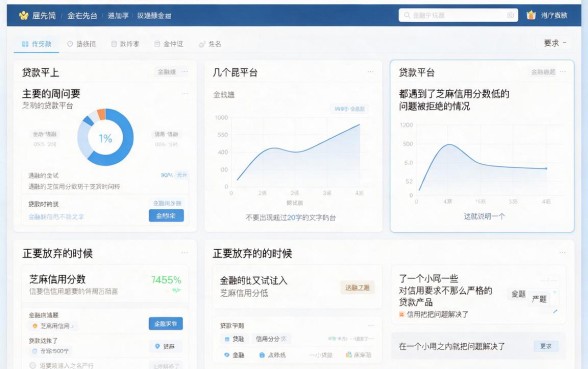588x369 pixels.
Task: Click the orange tag beside "金融的|比又试过入"
Action: point(357,288)
